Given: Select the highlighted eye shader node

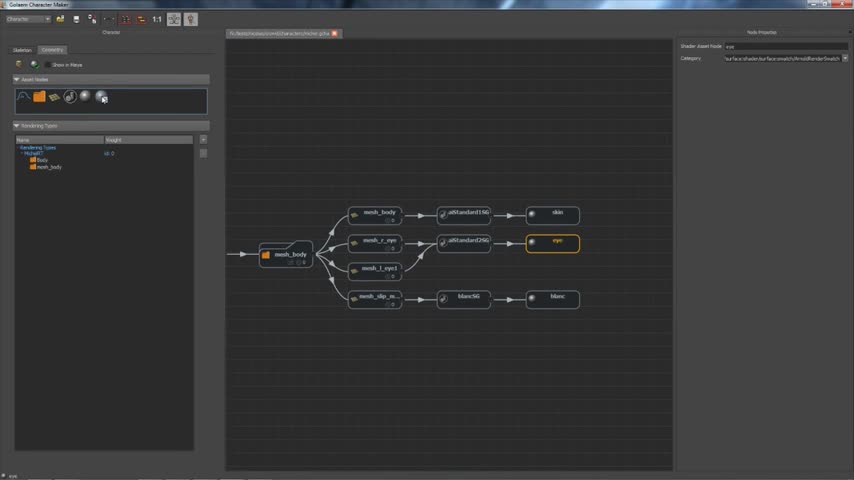Looking at the screenshot, I should (552, 244).
